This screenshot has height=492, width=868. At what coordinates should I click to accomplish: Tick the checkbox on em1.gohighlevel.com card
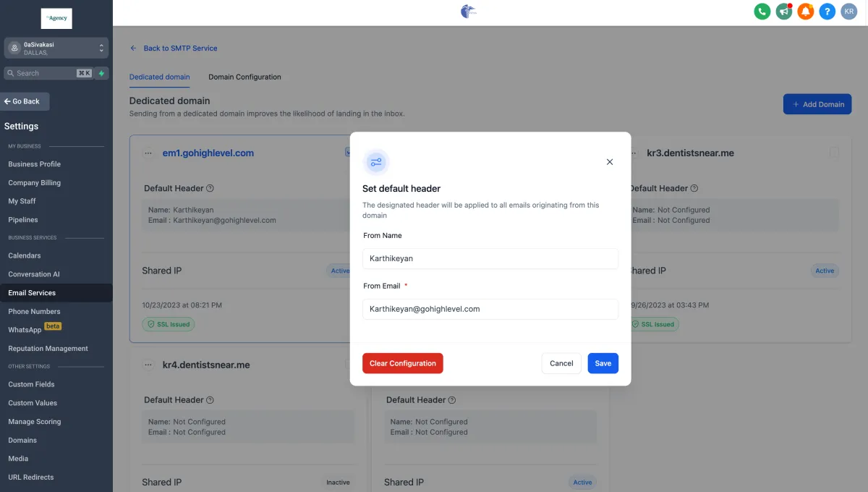pos(349,153)
